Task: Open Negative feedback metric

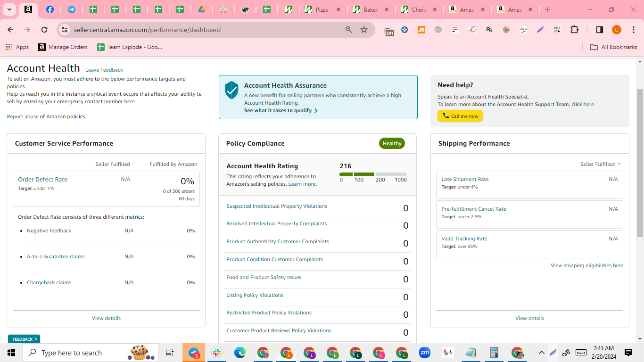Action: pyautogui.click(x=49, y=230)
